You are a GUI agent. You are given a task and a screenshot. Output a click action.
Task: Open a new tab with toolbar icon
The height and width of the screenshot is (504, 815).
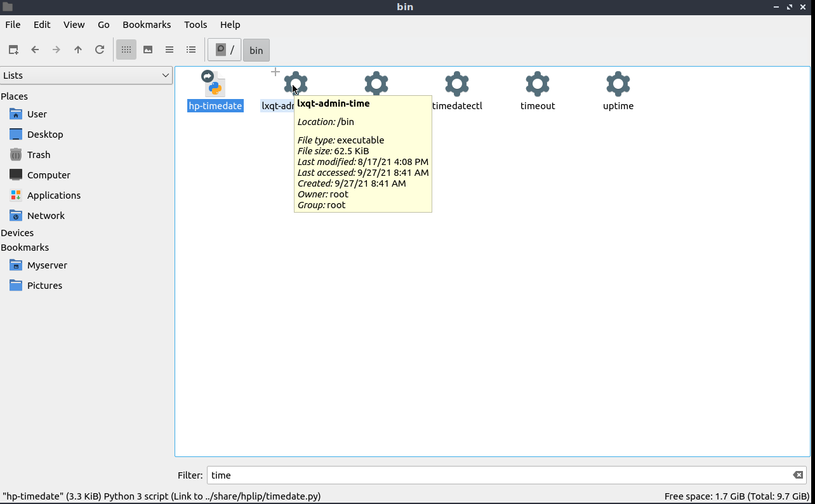pos(13,50)
